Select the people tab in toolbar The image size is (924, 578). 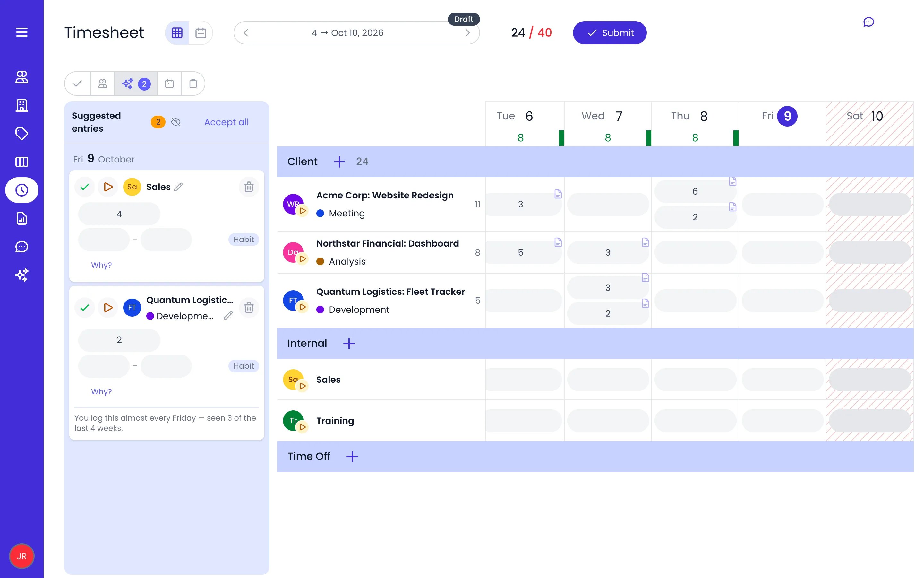tap(103, 83)
